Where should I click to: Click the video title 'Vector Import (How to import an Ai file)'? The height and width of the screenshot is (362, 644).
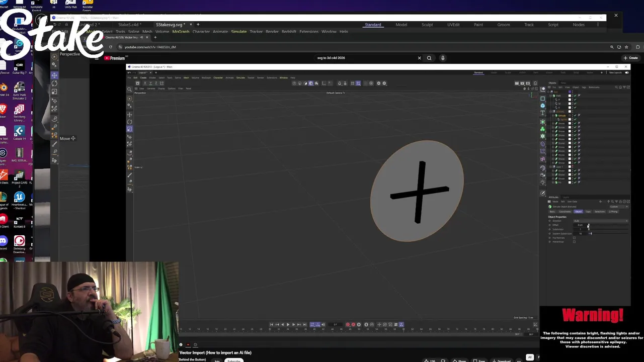[215, 352]
